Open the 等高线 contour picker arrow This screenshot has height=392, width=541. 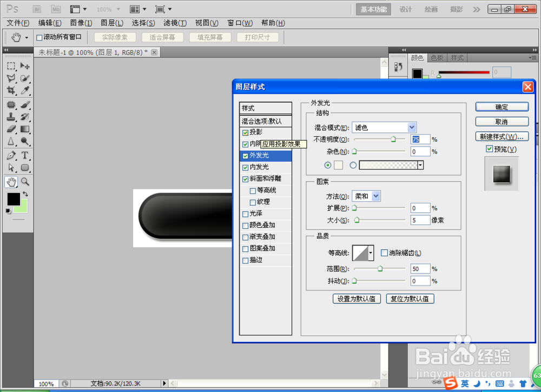pyautogui.click(x=371, y=253)
